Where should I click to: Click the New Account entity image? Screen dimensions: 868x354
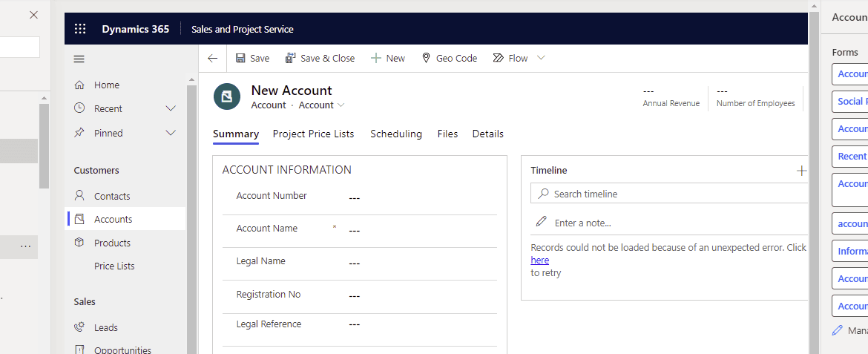point(227,97)
